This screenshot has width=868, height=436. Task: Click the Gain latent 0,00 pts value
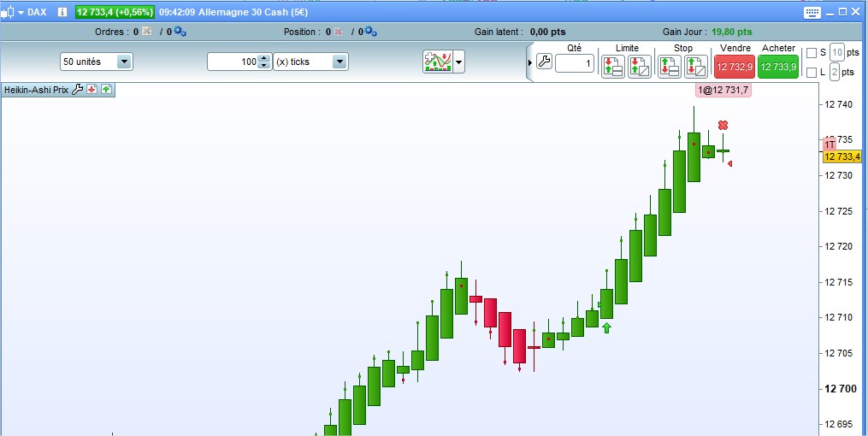547,32
